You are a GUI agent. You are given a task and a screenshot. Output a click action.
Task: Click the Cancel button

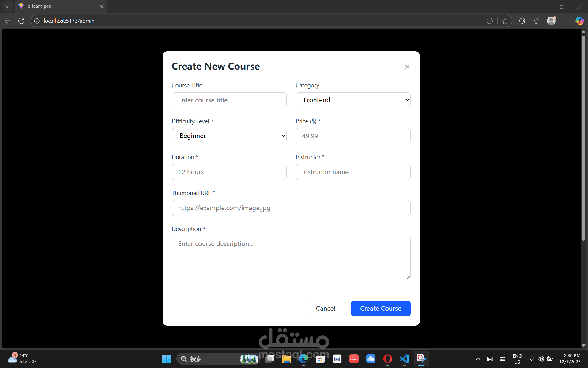325,309
